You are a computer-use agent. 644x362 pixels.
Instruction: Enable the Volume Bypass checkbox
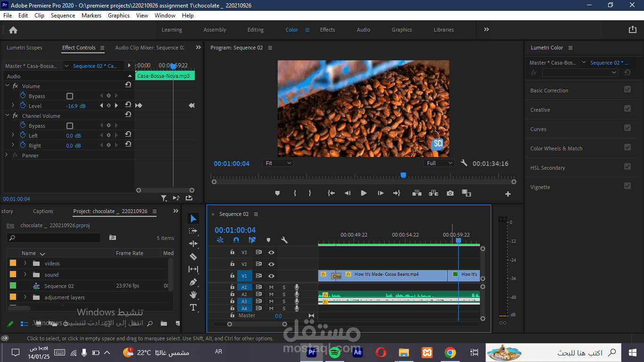click(x=70, y=96)
